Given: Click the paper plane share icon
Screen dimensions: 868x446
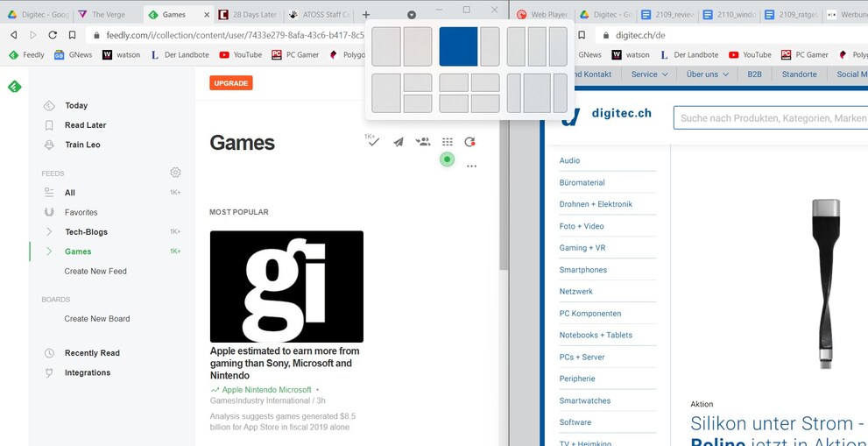Looking at the screenshot, I should click(x=398, y=143).
